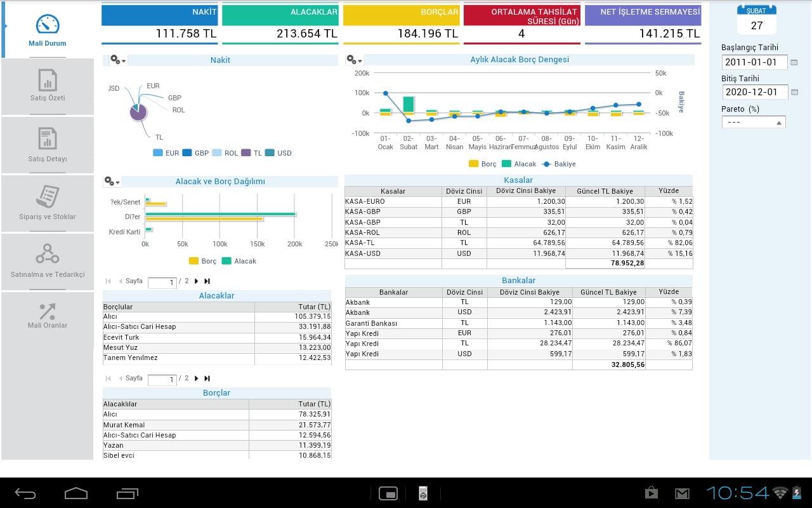
Task: Expand the Pareto (%) dropdown
Action: 754,122
